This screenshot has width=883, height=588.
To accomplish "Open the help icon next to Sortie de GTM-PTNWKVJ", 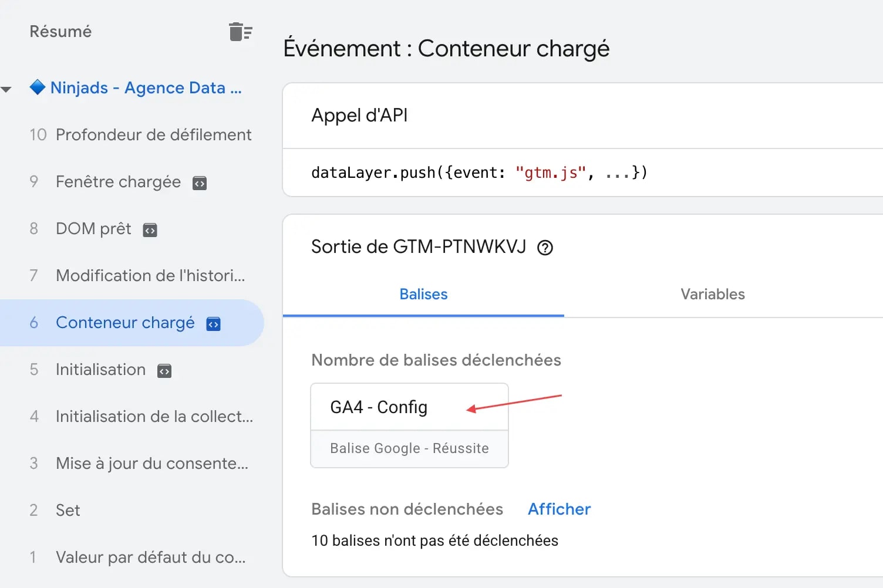I will tap(545, 247).
